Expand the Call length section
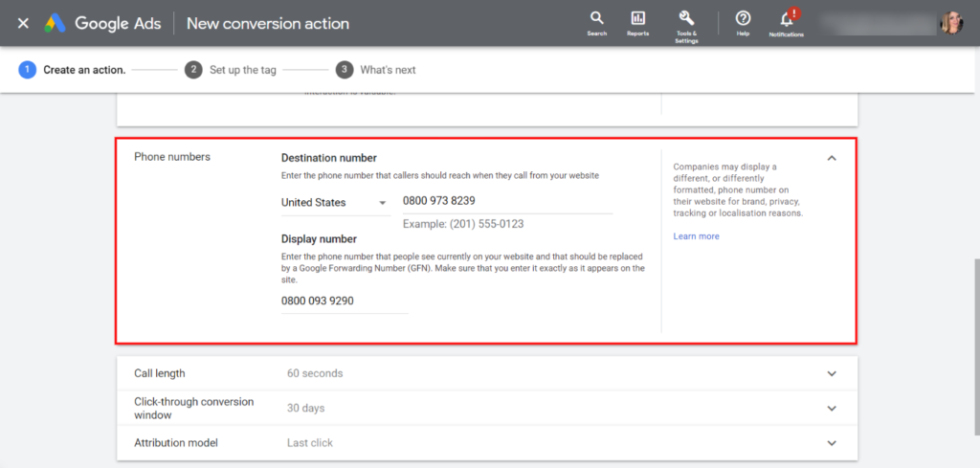Screen dimensions: 980x468 (831, 373)
